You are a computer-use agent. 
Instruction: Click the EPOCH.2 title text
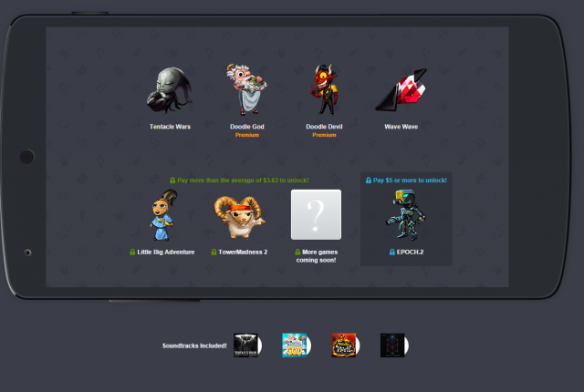coord(410,252)
